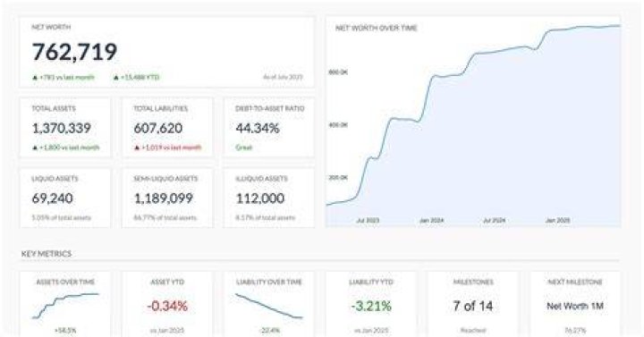Viewport: 644px width, 337px height.
Task: Click the semi-liquid percent of total assets
Action: coord(165,217)
